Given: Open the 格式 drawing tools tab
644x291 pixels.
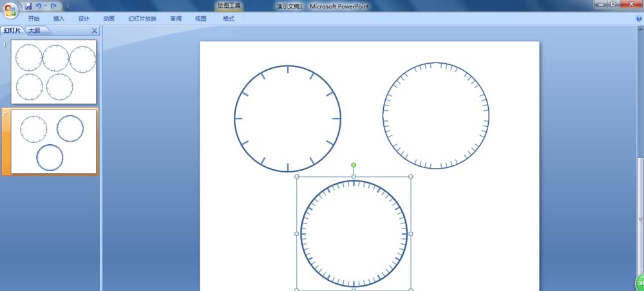Looking at the screenshot, I should point(229,19).
